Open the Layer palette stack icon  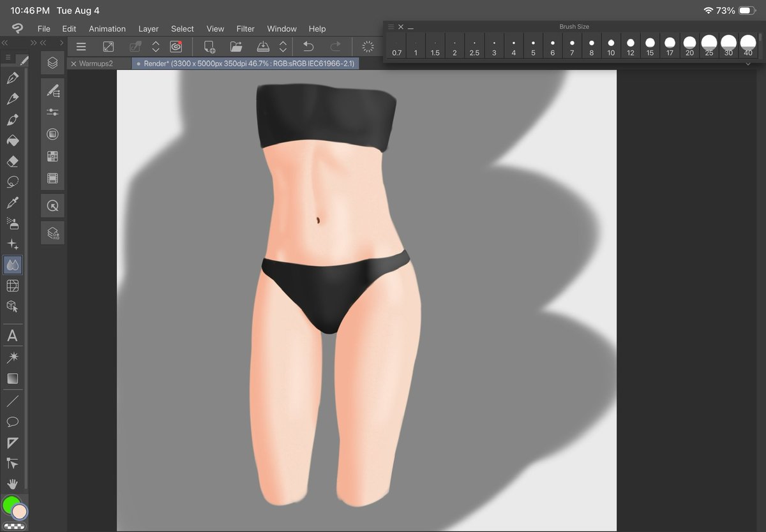(x=53, y=63)
